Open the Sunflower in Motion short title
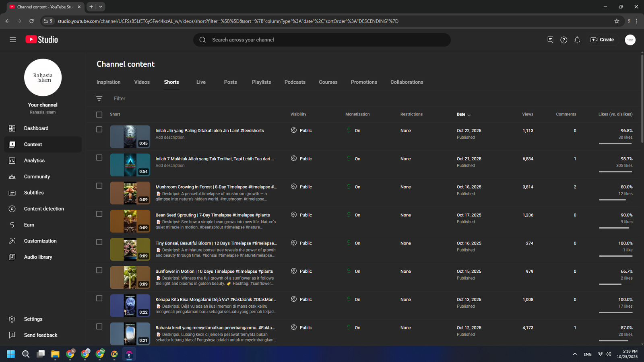644x362 pixels. pyautogui.click(x=214, y=271)
